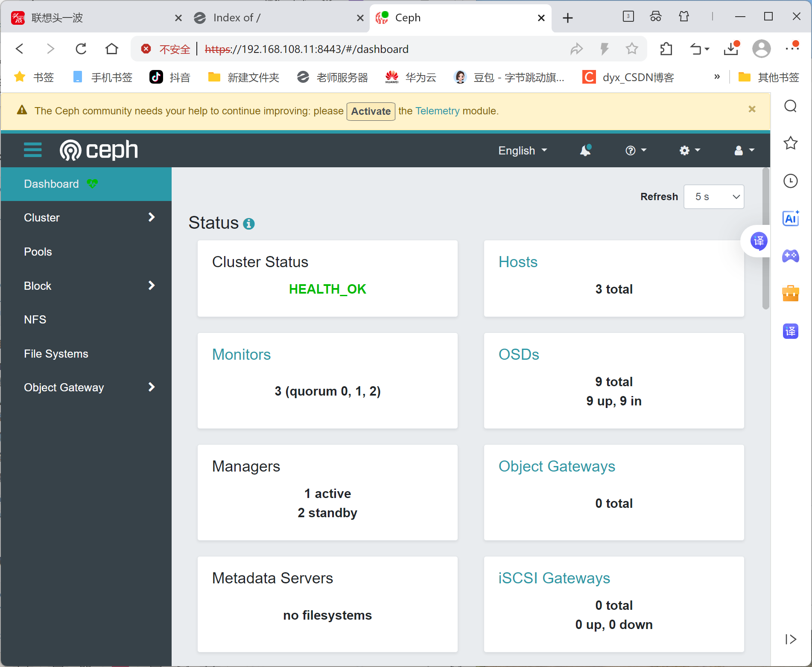The image size is (812, 667).
Task: Open the Telemetry module link
Action: [437, 111]
